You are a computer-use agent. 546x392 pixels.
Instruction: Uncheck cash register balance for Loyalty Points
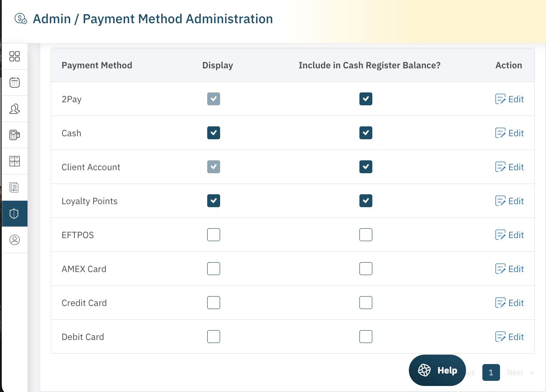tap(366, 201)
